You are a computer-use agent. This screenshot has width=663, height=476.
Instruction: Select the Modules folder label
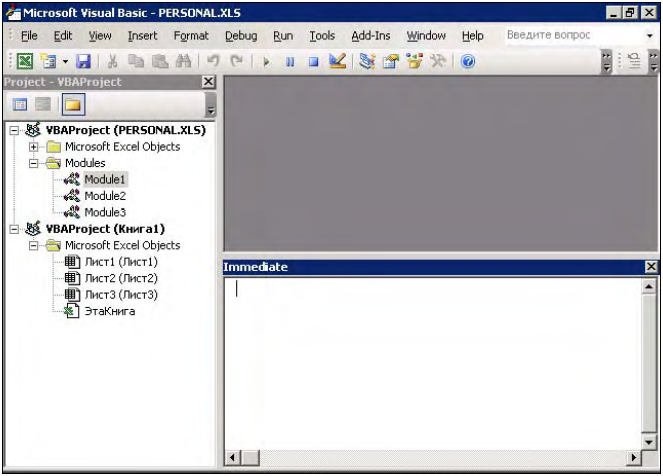(x=85, y=163)
